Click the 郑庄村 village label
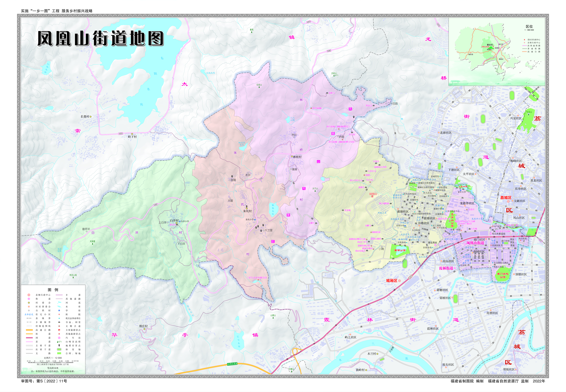The image size is (566, 392). click(x=143, y=326)
